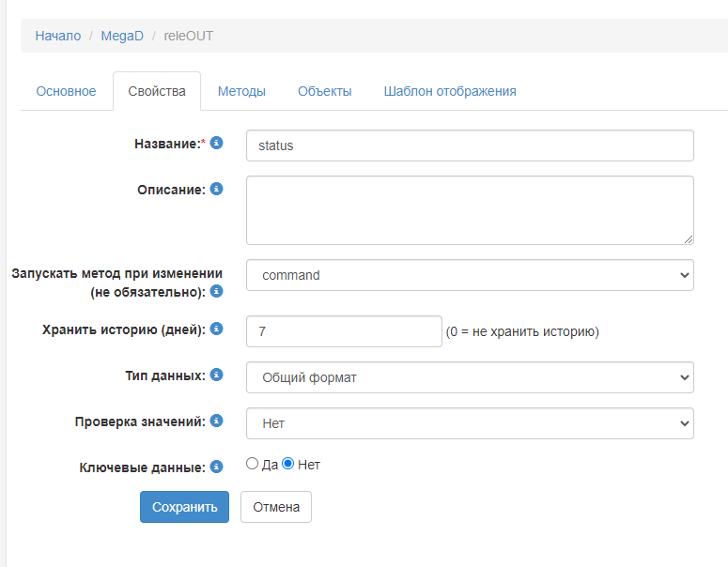The width and height of the screenshot is (728, 567).
Task: Expand the Тип данных dropdown
Action: coord(470,377)
